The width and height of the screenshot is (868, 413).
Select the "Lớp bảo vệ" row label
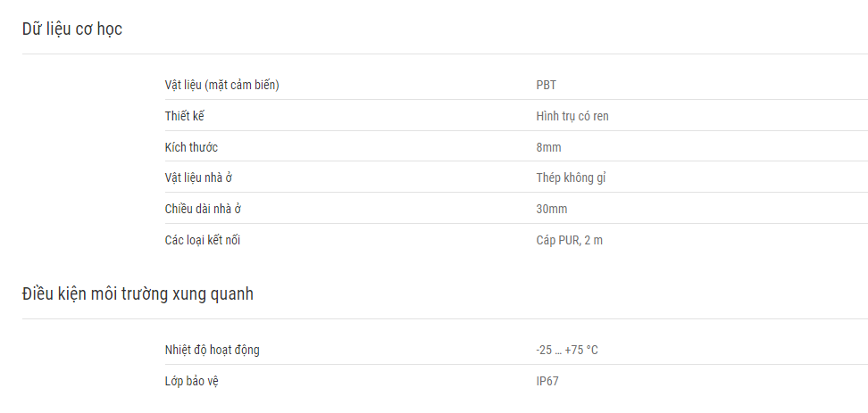[x=191, y=381]
